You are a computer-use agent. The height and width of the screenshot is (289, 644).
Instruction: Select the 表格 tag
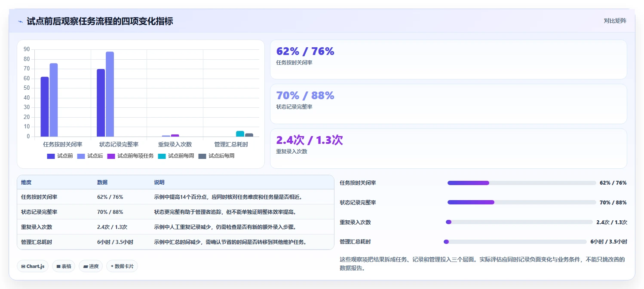pyautogui.click(x=64, y=266)
